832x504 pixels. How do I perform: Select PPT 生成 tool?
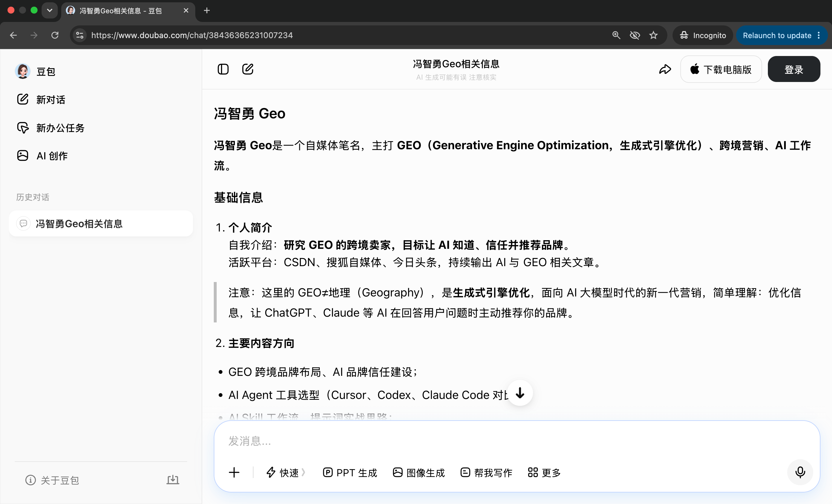[350, 473]
